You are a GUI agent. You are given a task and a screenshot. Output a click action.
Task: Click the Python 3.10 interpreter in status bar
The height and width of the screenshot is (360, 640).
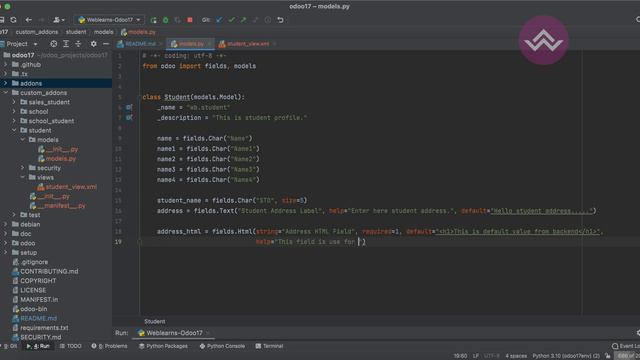tap(566, 356)
